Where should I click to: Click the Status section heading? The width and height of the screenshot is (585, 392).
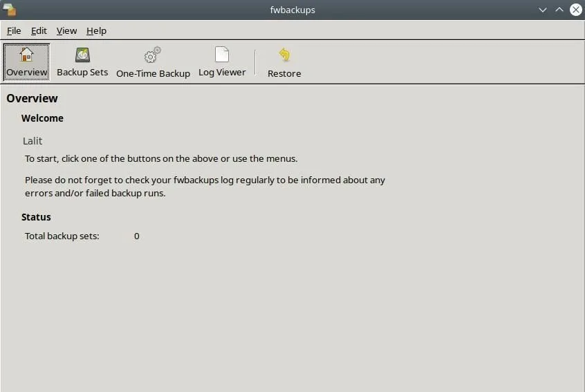pos(36,217)
